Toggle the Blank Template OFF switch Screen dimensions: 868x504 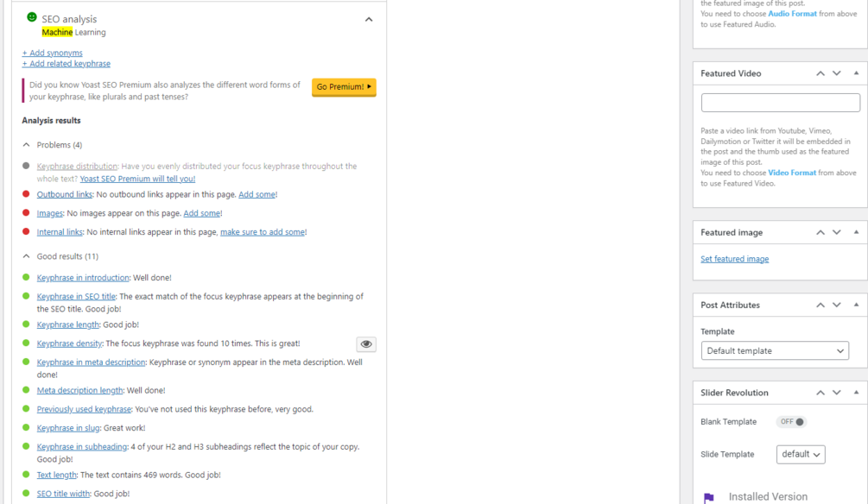(x=791, y=421)
